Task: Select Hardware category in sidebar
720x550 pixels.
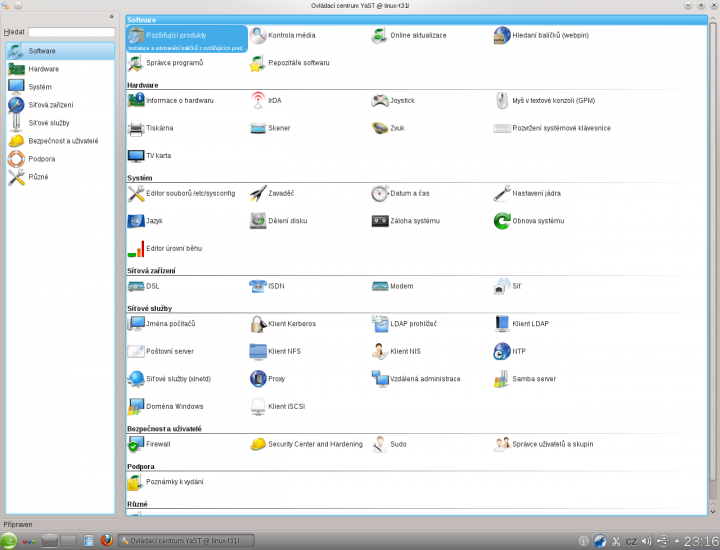Action: tap(60, 69)
